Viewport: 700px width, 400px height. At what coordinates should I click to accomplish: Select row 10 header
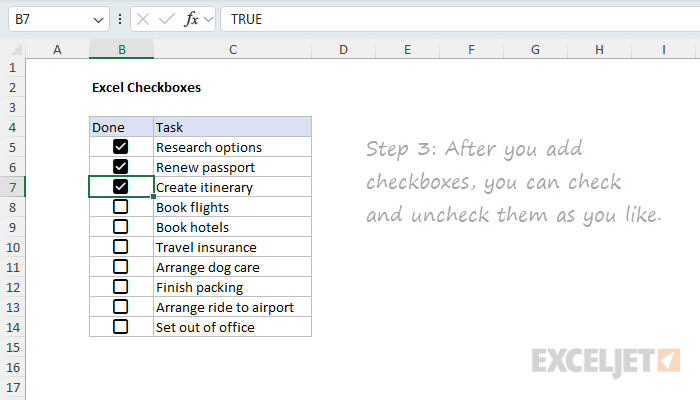pos(12,247)
